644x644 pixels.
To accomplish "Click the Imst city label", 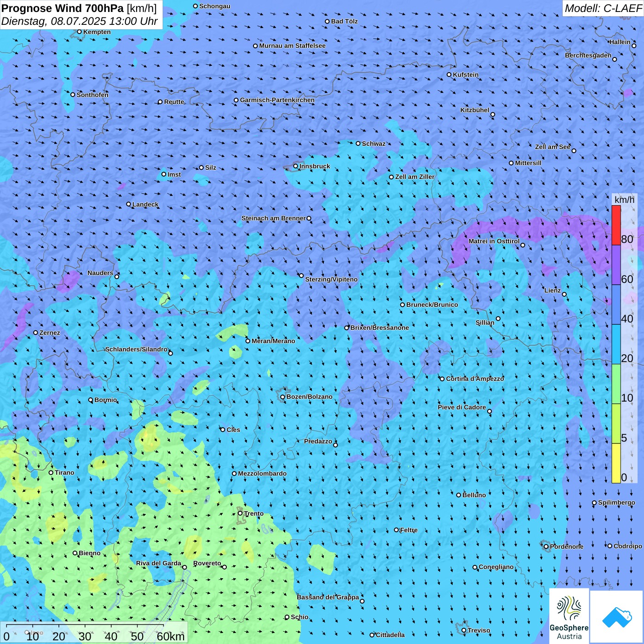I will 174,174.
